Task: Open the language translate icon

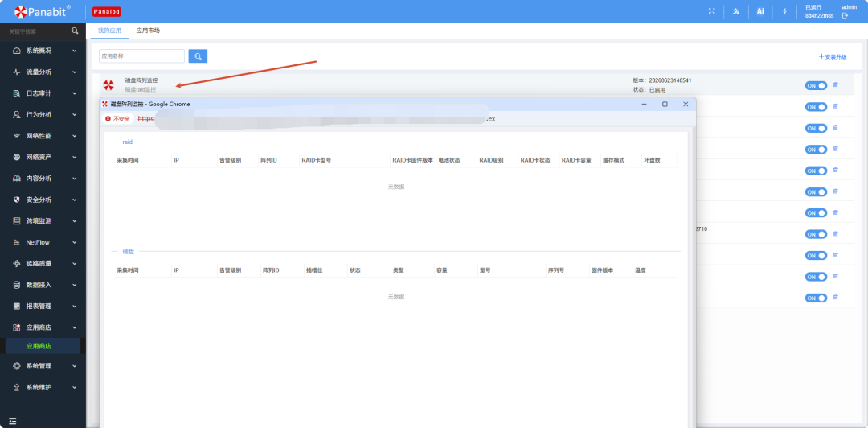Action: pyautogui.click(x=736, y=11)
